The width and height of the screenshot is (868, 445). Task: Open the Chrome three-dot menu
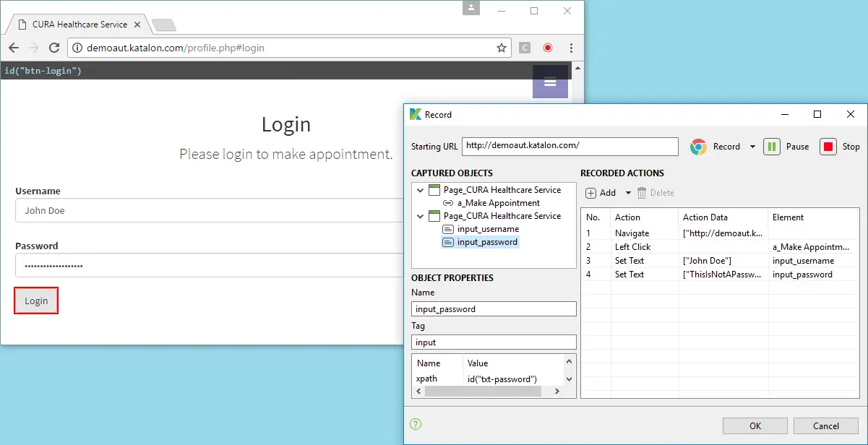(x=571, y=48)
